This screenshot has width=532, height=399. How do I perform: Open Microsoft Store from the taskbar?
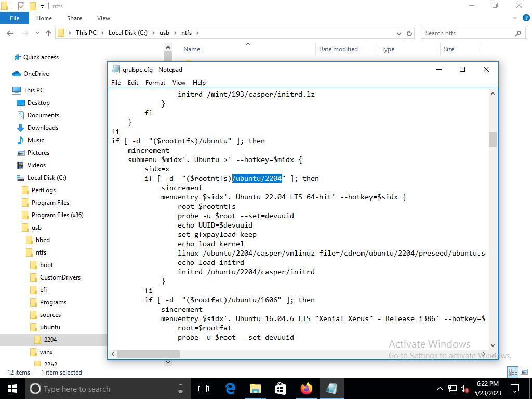coord(281,389)
